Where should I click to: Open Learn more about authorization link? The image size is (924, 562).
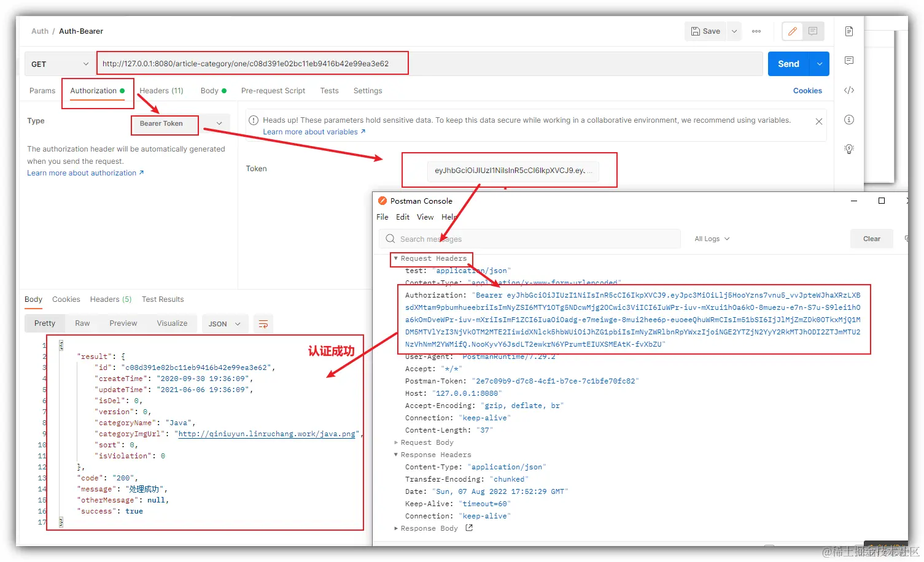pos(85,173)
